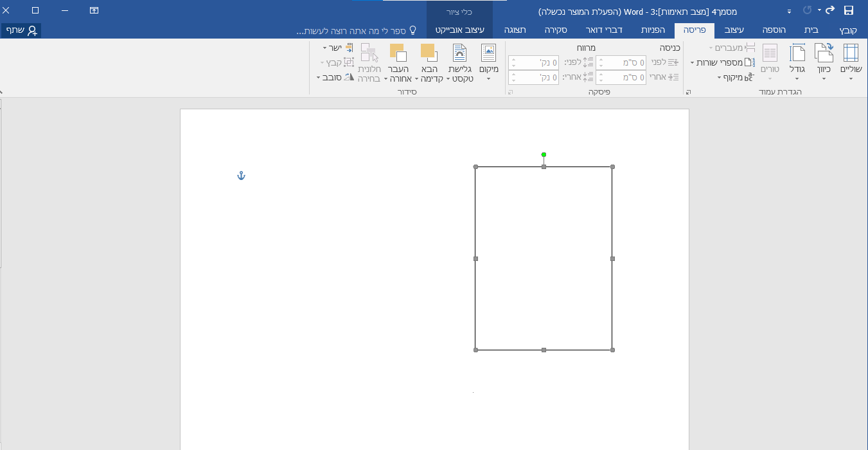Decrease Spacing After with the down arrow
868x450 pixels.
[513, 80]
